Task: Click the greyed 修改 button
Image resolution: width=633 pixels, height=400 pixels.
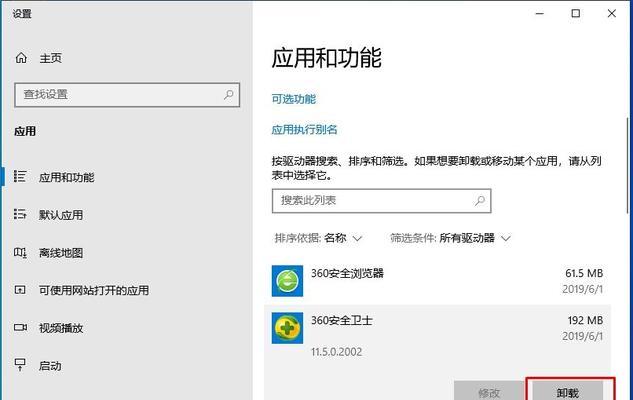Action: coord(489,391)
